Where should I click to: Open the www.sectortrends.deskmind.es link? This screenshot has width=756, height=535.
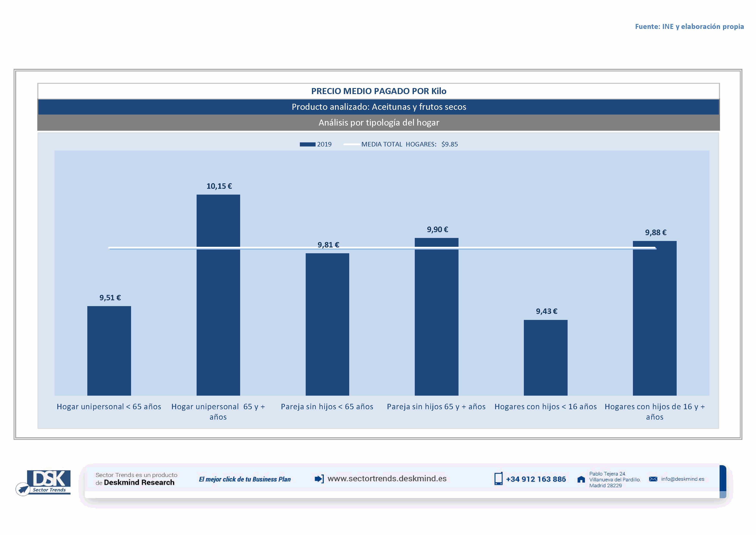pos(387,479)
